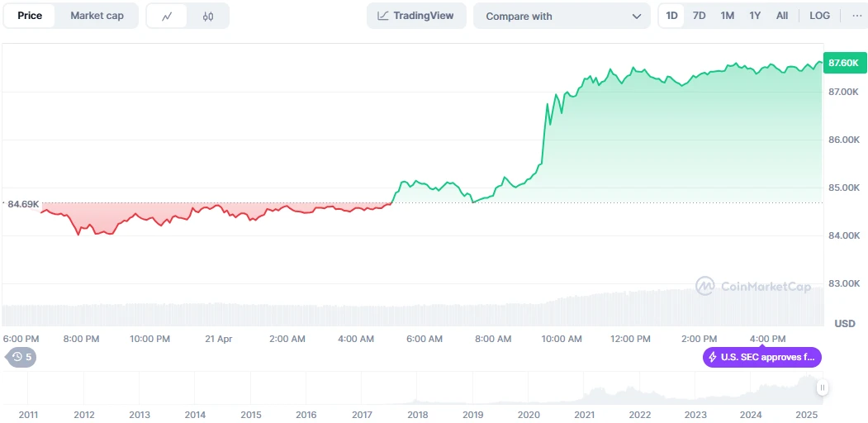Open the history events badge showing 5

[22, 357]
